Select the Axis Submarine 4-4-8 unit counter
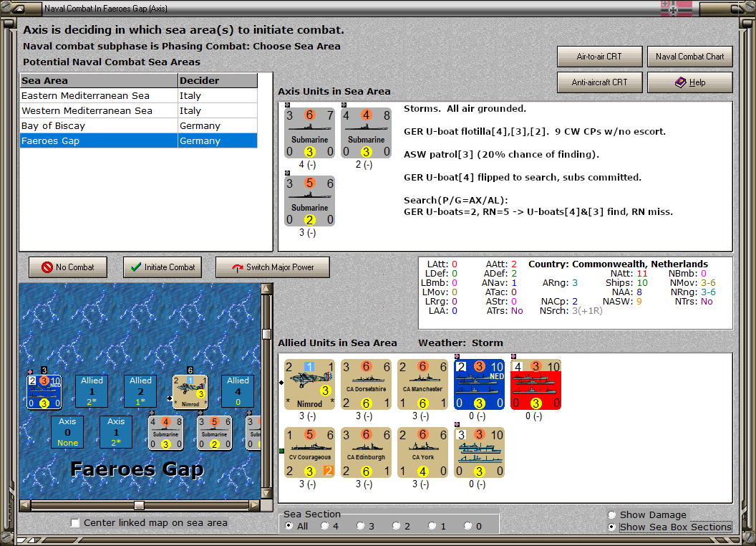The height and width of the screenshot is (546, 756). [366, 133]
